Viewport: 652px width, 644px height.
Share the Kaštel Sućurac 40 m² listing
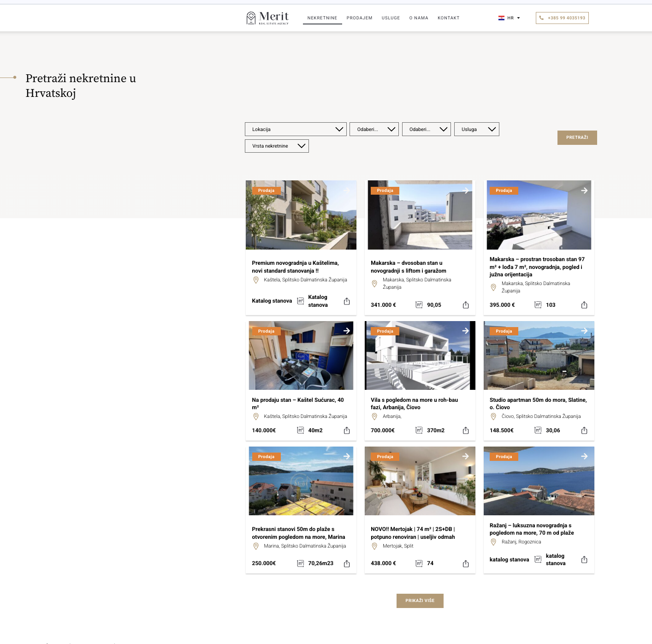point(347,430)
